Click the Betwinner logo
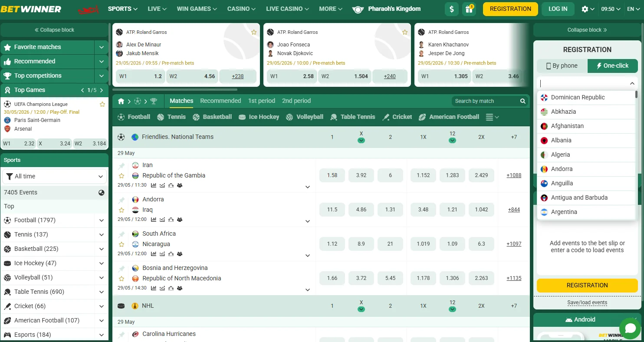 [x=31, y=9]
